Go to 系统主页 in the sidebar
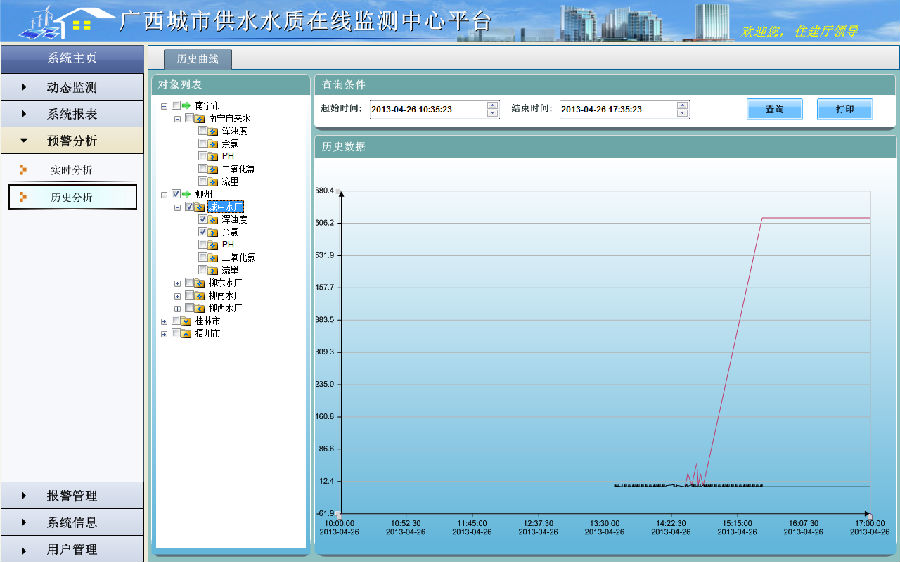Viewport: 900px width, 562px height. (x=72, y=59)
